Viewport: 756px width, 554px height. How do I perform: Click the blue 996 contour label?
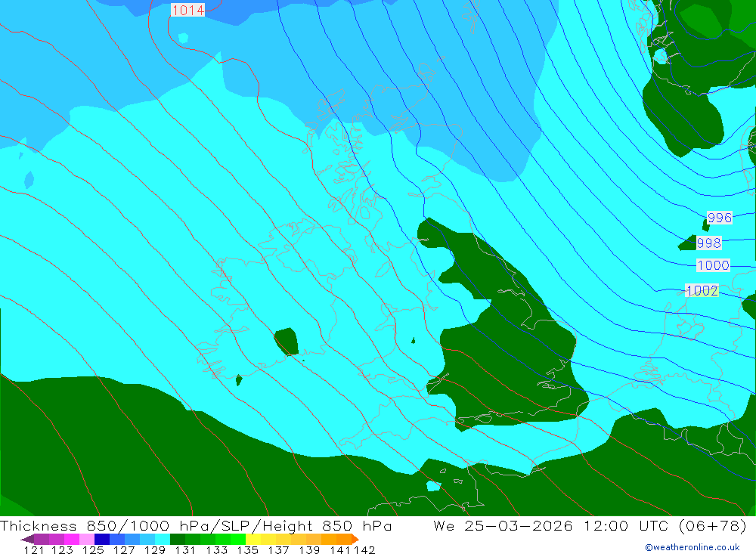(720, 218)
